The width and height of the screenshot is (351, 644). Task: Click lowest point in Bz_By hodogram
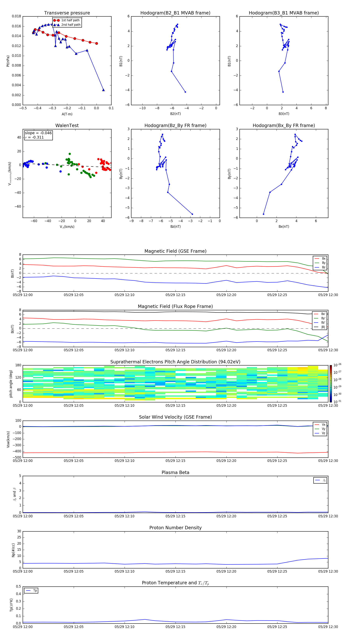192,214
